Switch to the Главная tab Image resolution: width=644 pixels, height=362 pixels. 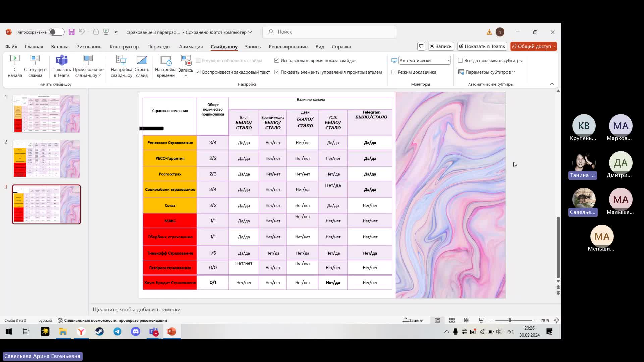pyautogui.click(x=34, y=47)
